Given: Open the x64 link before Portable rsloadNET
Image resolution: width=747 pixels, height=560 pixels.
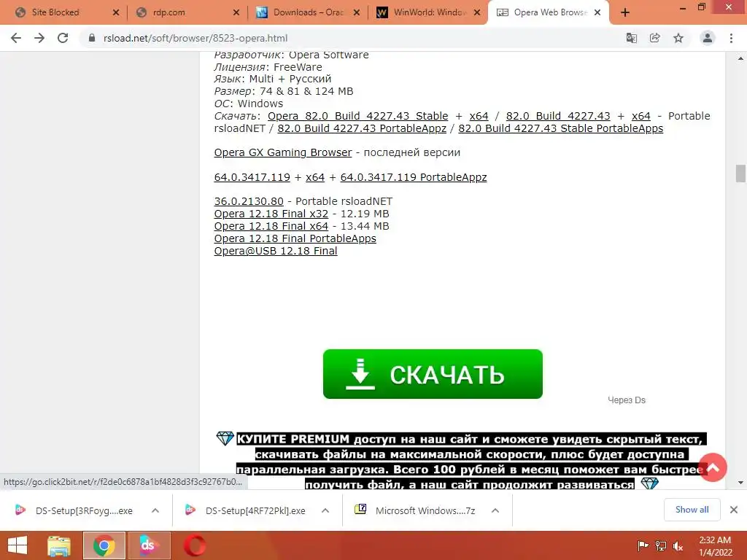Looking at the screenshot, I should [x=640, y=116].
